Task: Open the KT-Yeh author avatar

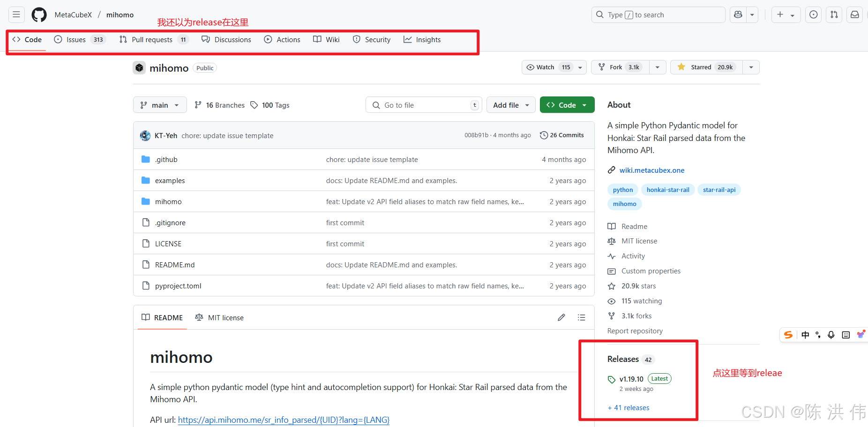Action: (x=145, y=136)
